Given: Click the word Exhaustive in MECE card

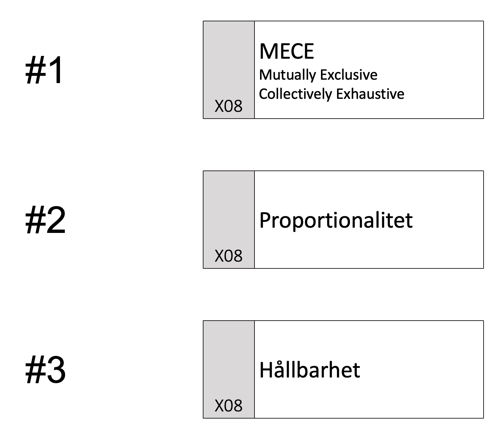Looking at the screenshot, I should 370,94.
